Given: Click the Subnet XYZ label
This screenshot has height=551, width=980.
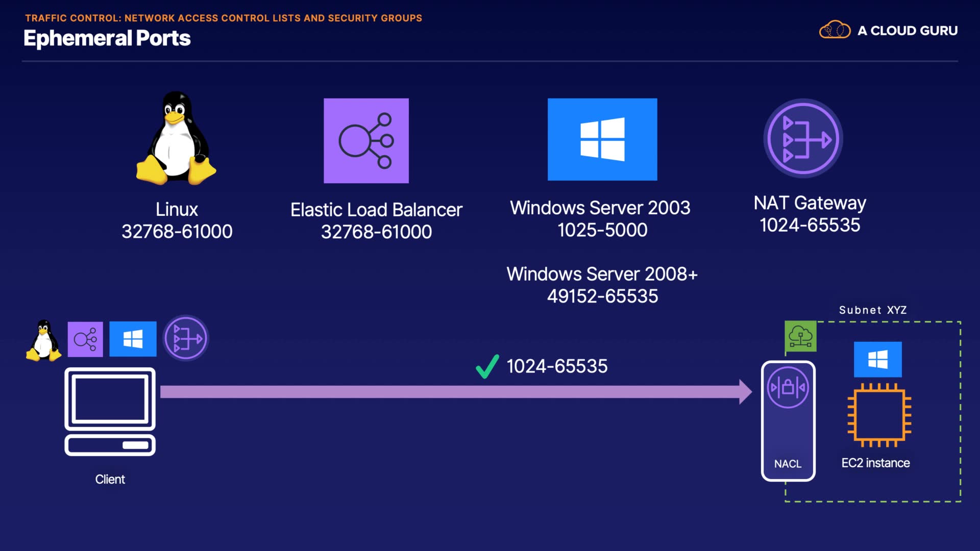Looking at the screenshot, I should click(x=873, y=310).
